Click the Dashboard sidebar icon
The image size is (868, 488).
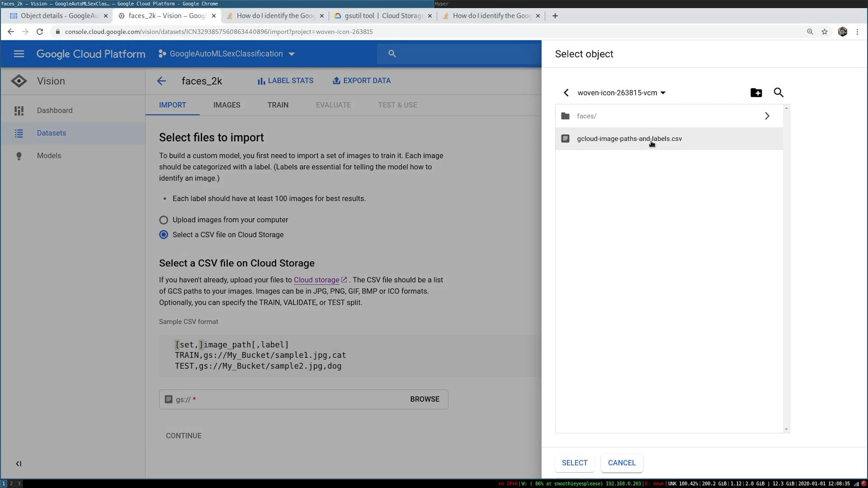click(x=19, y=110)
